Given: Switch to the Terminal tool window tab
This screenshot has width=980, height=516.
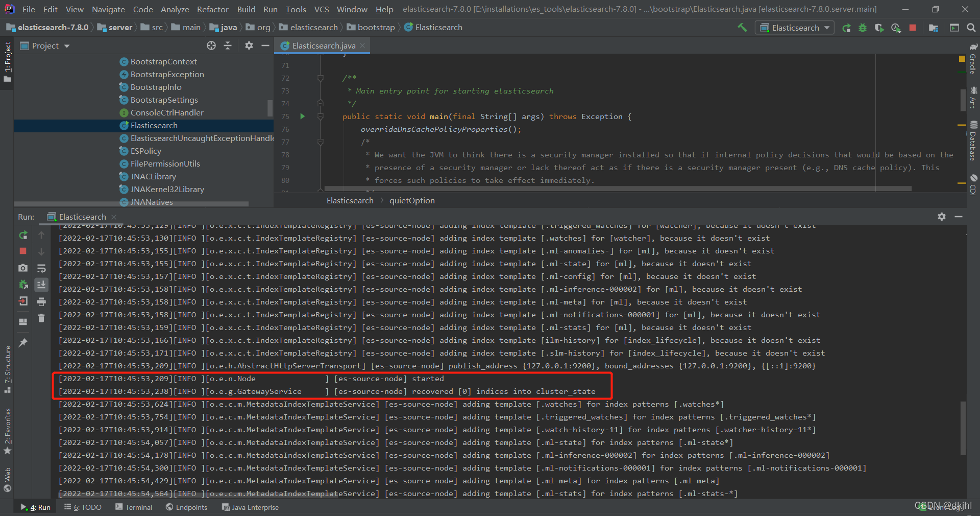Looking at the screenshot, I should 134,507.
